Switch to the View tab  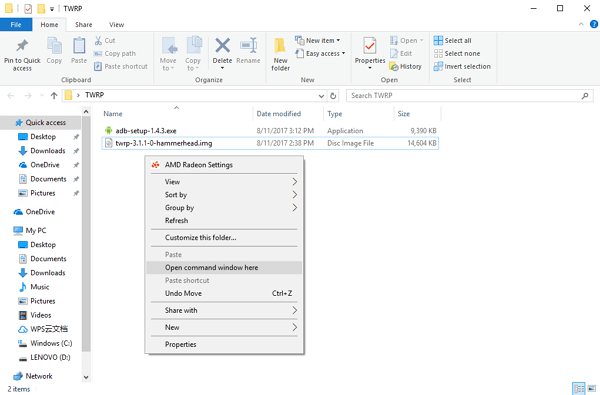116,24
